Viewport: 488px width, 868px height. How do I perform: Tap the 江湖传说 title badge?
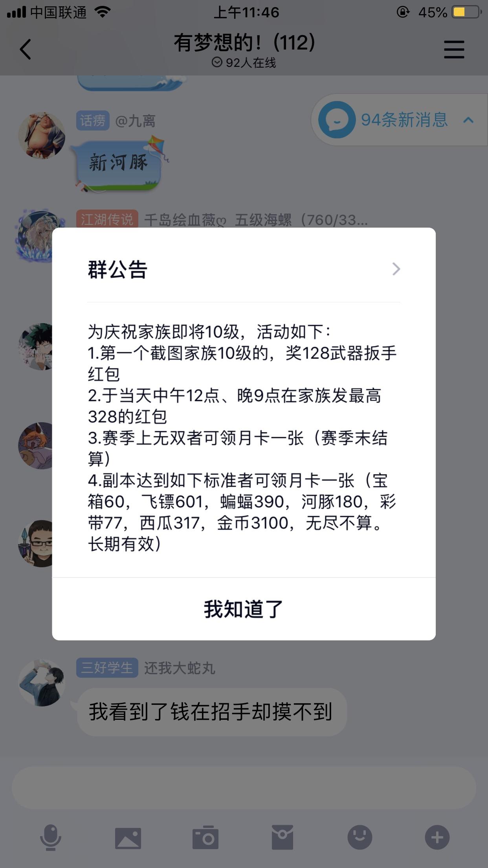[107, 219]
